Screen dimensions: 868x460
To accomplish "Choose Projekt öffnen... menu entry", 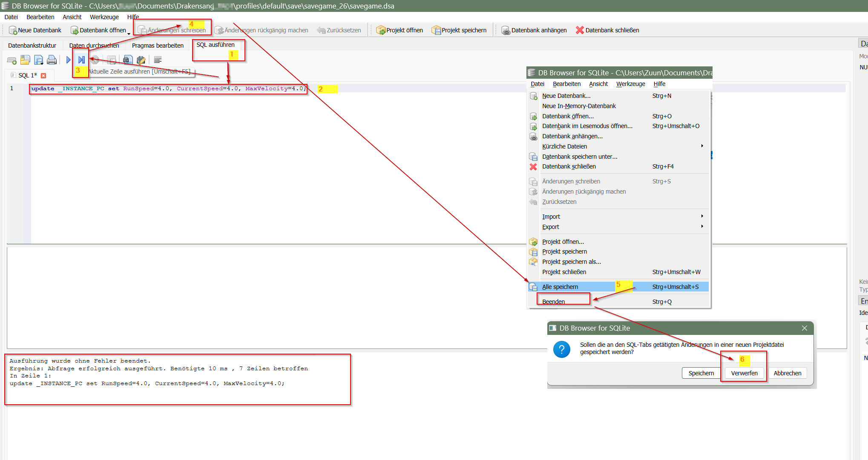I will point(619,242).
